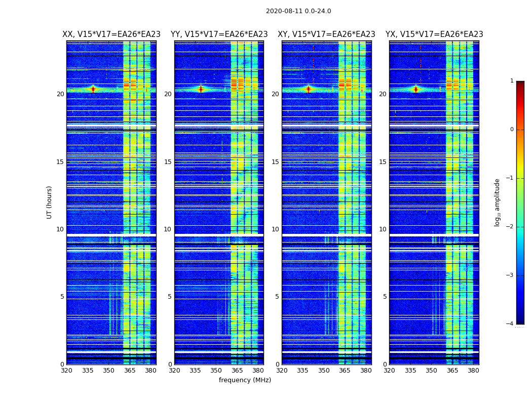Click the 20 hour tick of XX panel
The width and height of the screenshot is (532, 405).
[x=60, y=94]
